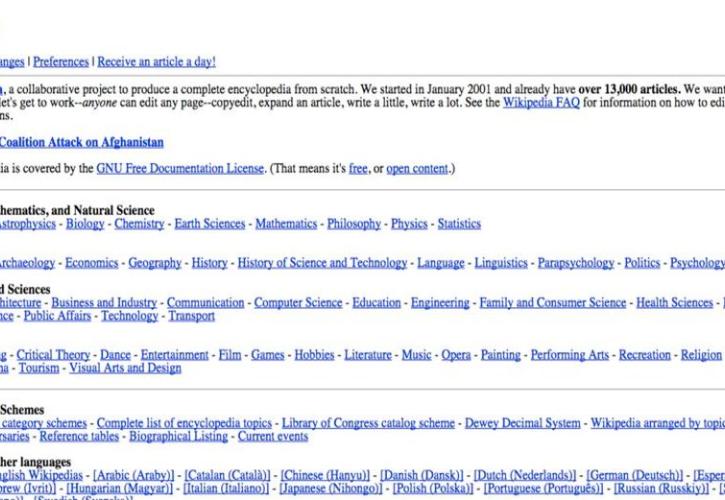Open the Parapsychology topic
This screenshot has width=725, height=500.
[576, 263]
